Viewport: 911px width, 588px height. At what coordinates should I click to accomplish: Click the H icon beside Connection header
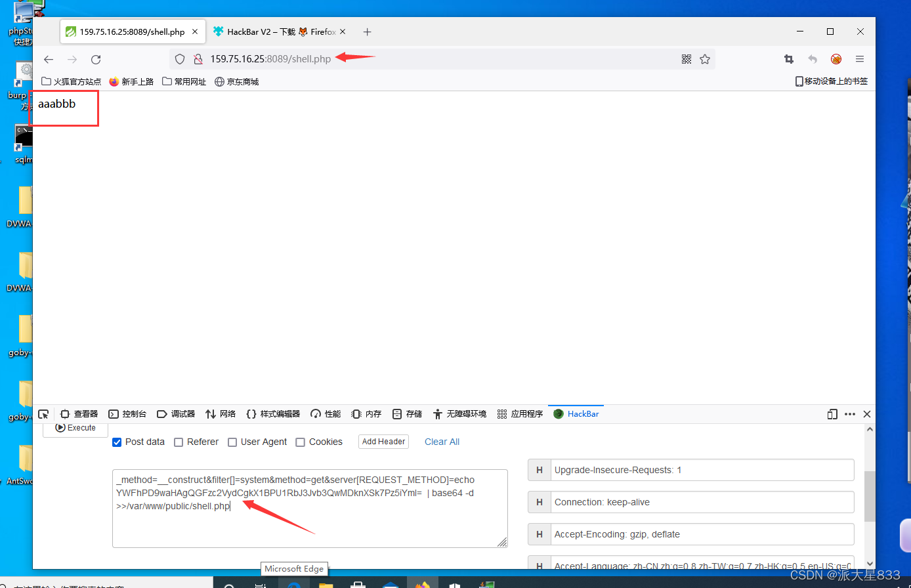[540, 502]
